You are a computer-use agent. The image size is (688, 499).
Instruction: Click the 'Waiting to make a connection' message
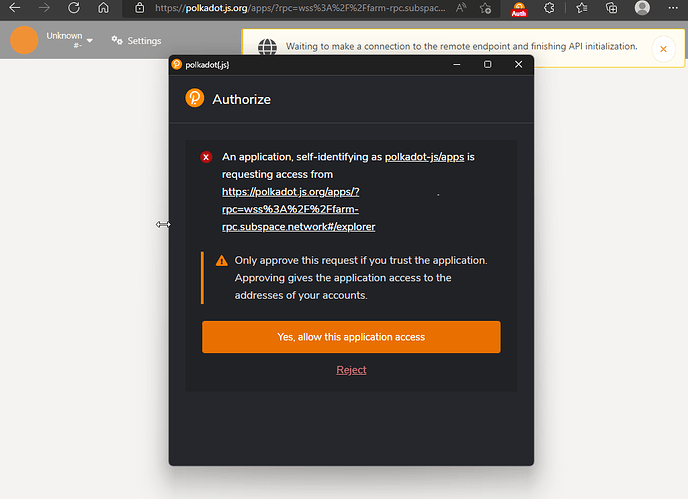461,46
